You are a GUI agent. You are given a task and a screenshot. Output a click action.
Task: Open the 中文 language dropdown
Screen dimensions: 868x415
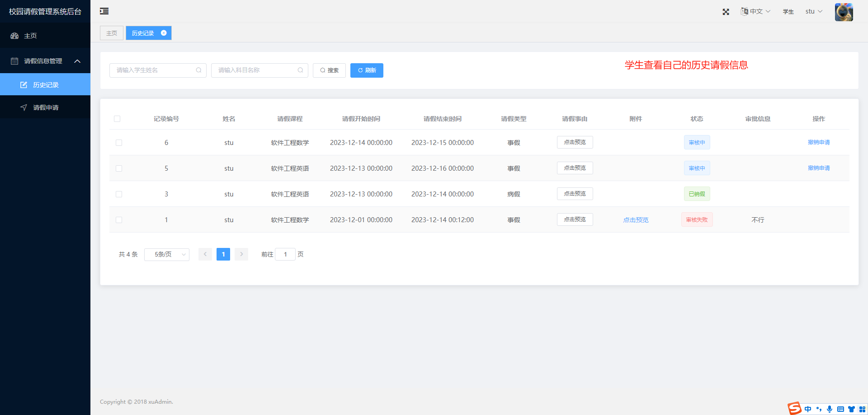pos(755,12)
